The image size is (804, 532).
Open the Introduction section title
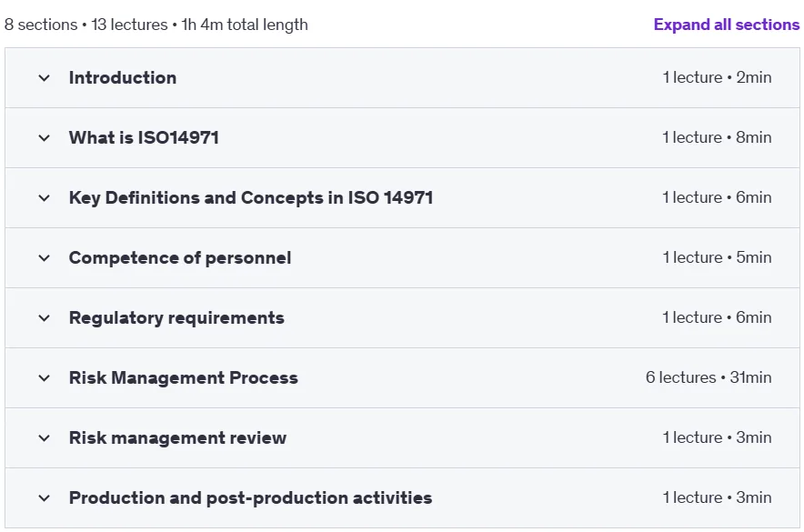pyautogui.click(x=123, y=77)
